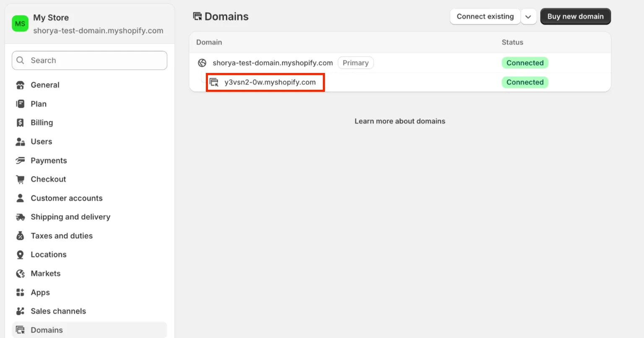
Task: Click the icon beside y3vsn2-0w domain
Action: (214, 82)
